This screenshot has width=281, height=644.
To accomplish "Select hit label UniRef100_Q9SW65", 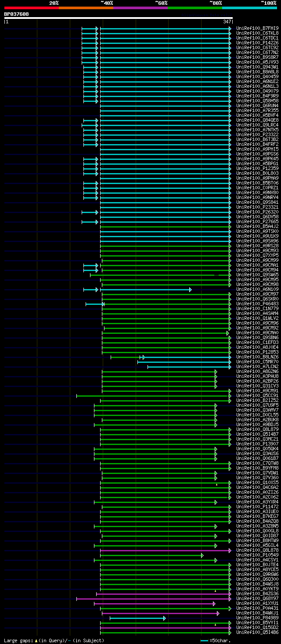I will pyautogui.click(x=257, y=275).
